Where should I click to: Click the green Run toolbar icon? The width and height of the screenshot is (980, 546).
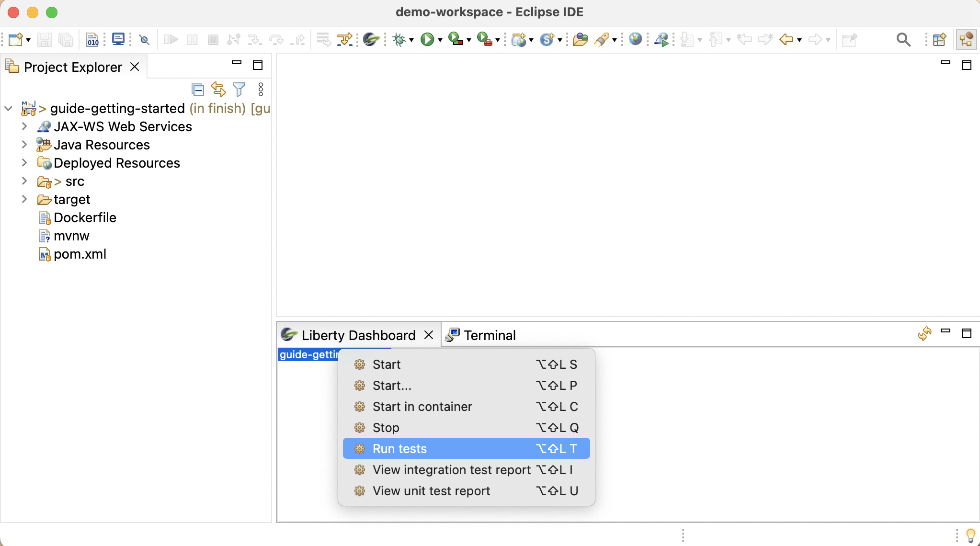[427, 39]
